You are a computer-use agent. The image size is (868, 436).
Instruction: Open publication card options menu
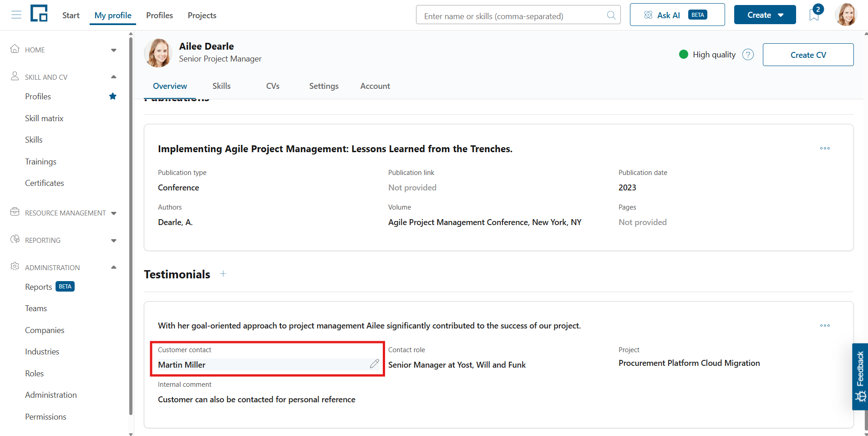tap(825, 149)
